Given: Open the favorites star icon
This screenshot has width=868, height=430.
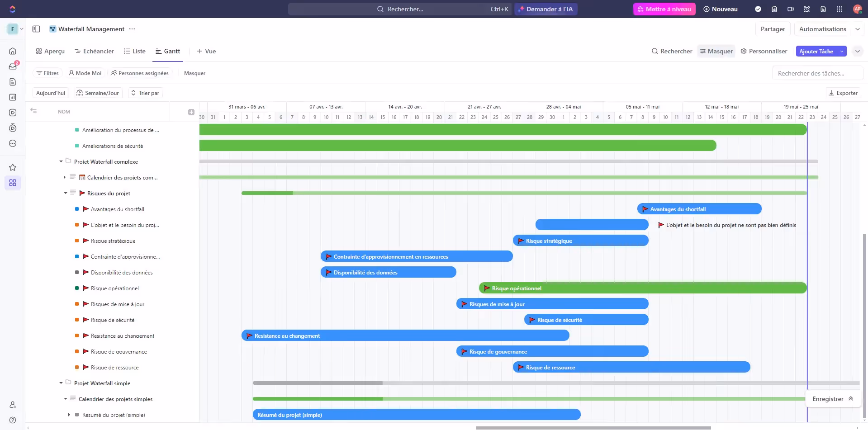Looking at the screenshot, I should (x=13, y=167).
